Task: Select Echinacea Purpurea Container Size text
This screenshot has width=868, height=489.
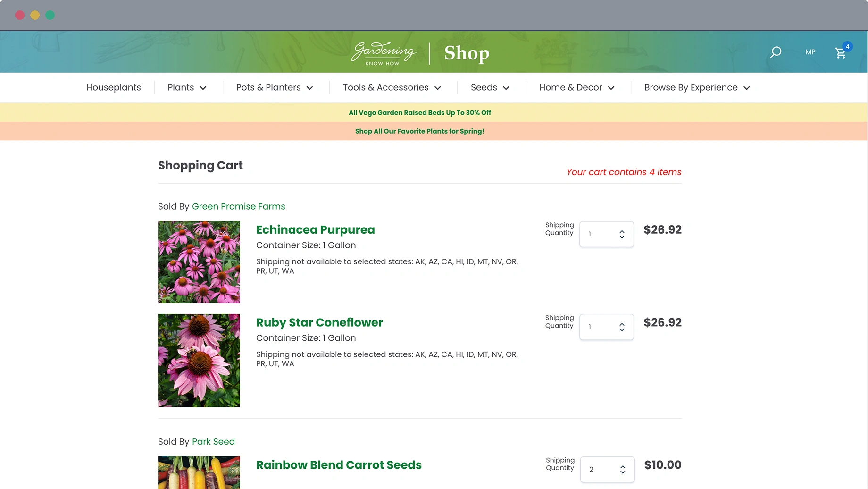Action: point(306,245)
